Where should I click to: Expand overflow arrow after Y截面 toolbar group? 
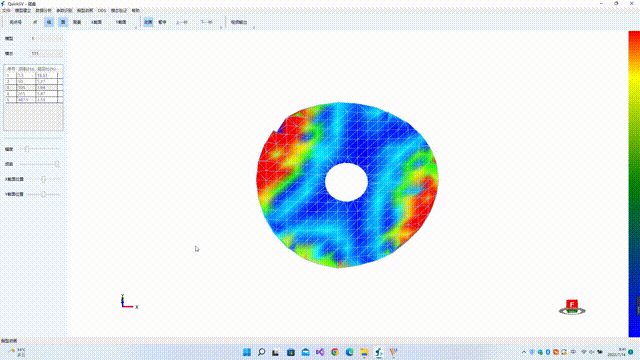pyautogui.click(x=136, y=27)
